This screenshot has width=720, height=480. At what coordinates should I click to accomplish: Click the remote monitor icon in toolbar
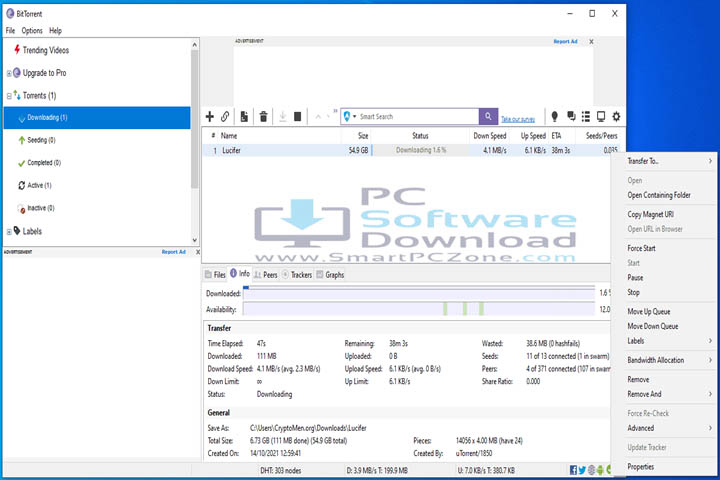[601, 117]
